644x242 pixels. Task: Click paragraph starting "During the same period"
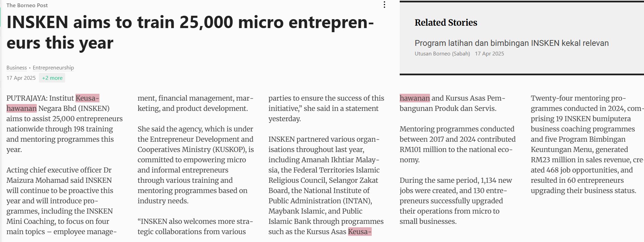[456, 201]
